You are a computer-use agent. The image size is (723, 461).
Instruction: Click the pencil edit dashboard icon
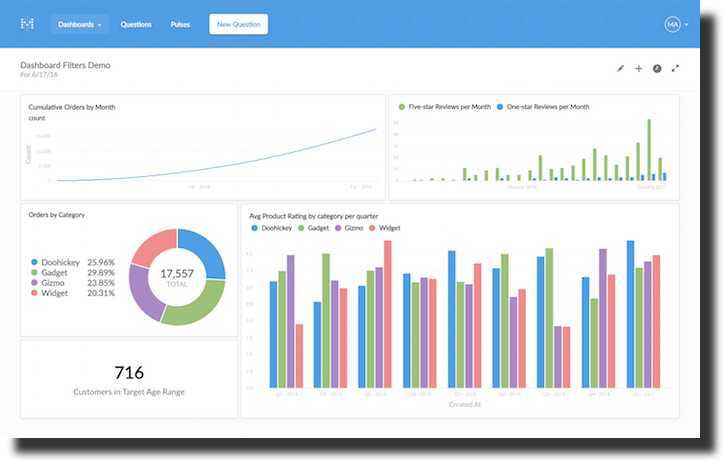click(620, 69)
